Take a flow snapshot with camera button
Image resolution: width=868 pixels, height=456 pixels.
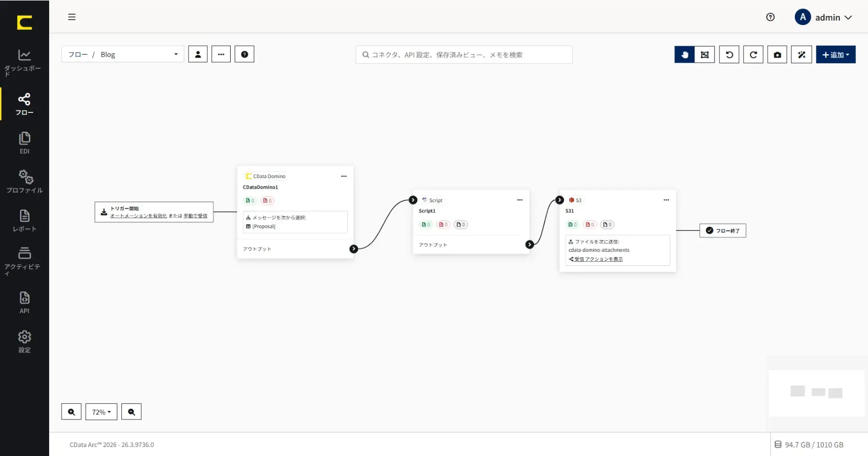click(x=777, y=55)
